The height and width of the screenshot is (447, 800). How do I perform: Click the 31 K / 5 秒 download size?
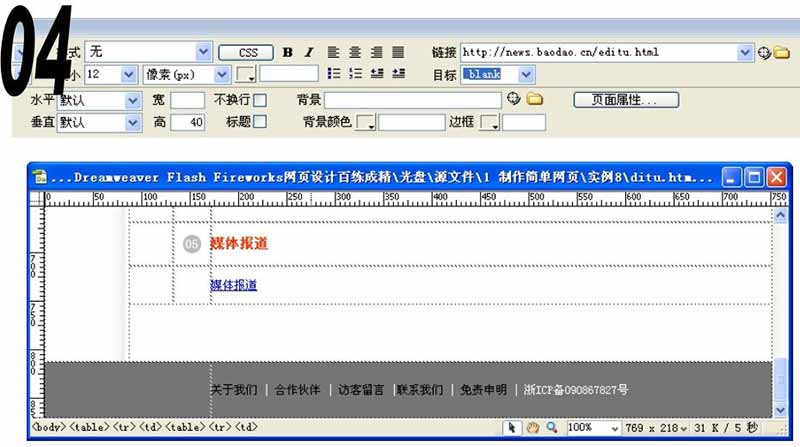click(726, 428)
